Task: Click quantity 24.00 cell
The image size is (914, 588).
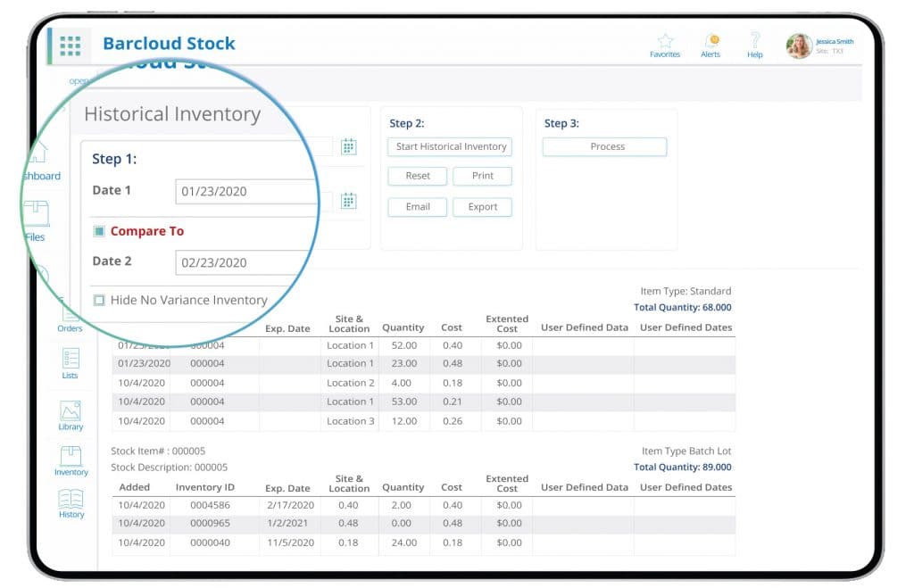Action: 404,542
